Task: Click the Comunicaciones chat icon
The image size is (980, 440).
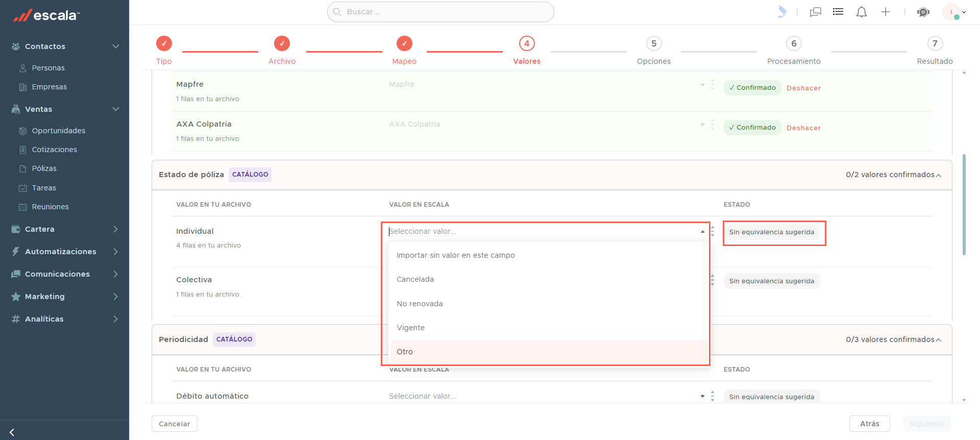Action: click(x=16, y=274)
